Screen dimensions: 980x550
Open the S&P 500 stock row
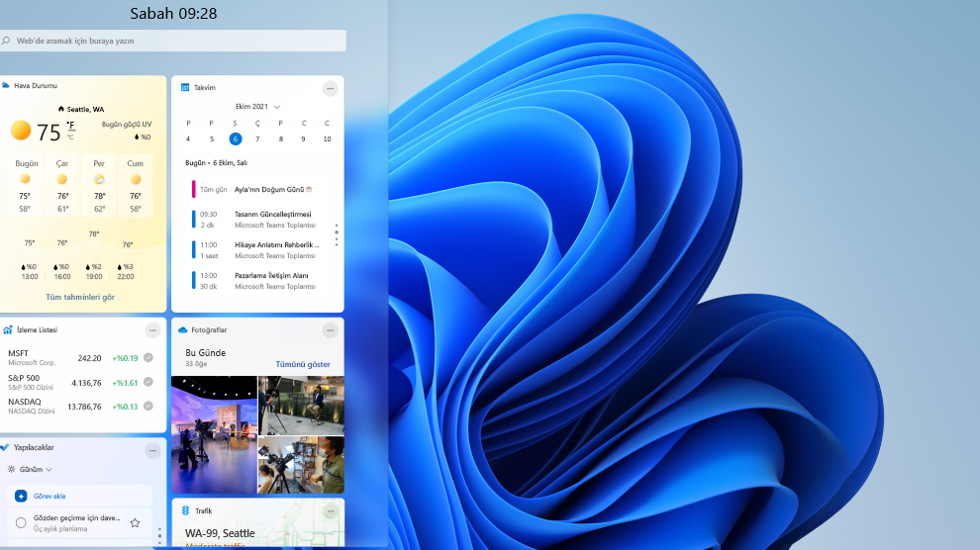point(80,382)
